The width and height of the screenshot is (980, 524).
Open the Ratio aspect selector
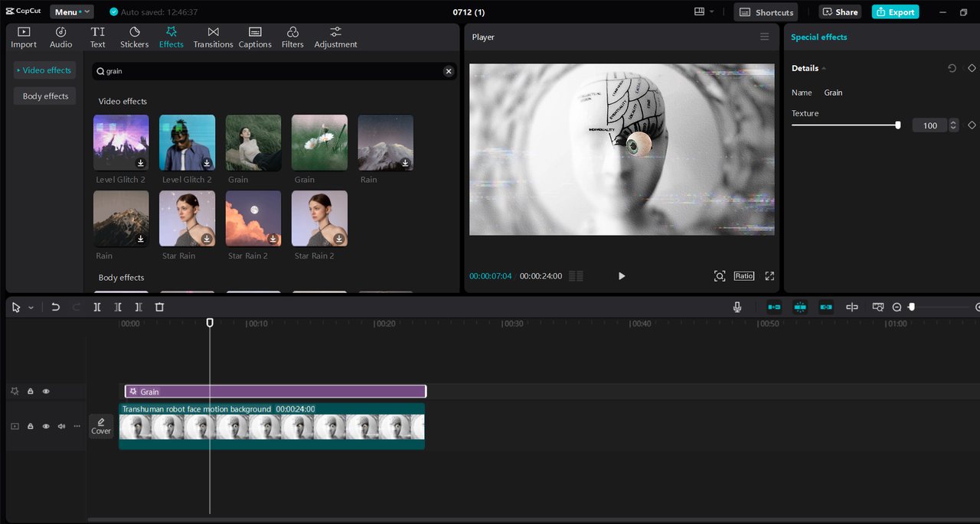743,276
